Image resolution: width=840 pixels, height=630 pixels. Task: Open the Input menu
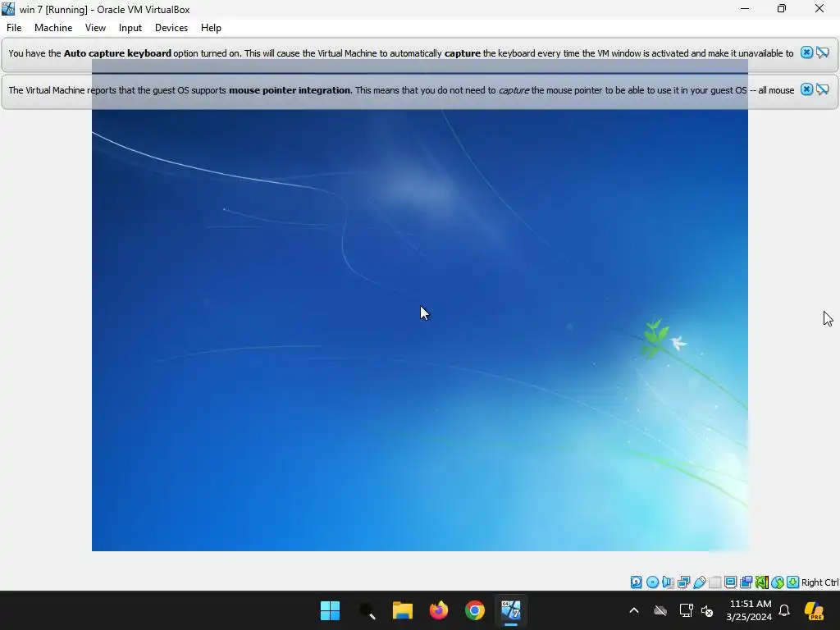pos(130,28)
